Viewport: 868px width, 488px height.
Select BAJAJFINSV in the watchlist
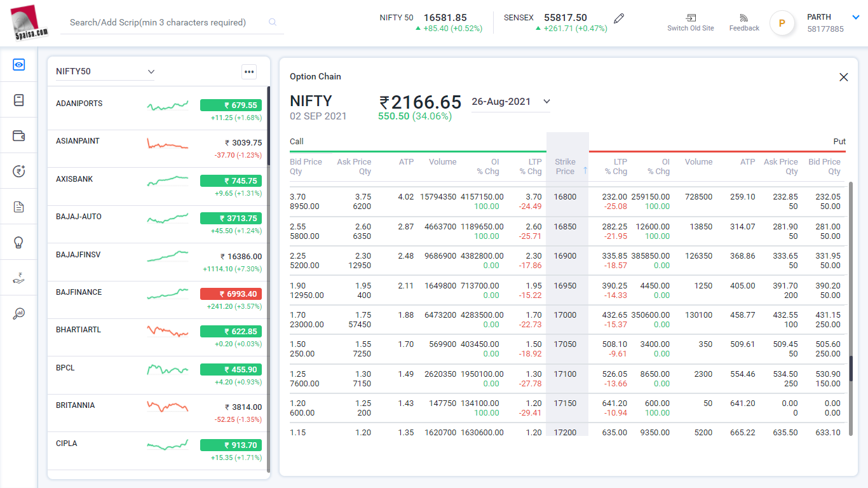78,255
